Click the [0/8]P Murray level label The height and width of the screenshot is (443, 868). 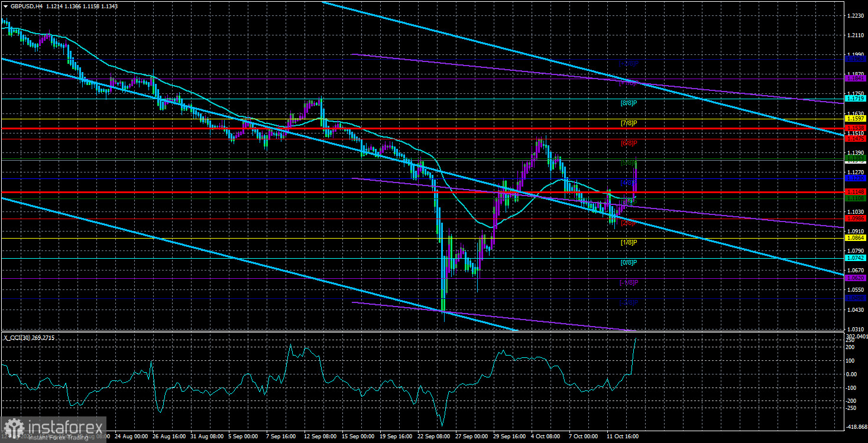pos(628,262)
